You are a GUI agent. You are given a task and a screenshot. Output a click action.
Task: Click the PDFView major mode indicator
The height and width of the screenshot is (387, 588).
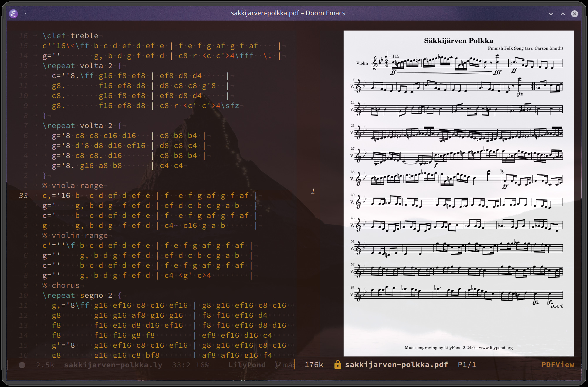[x=557, y=365]
